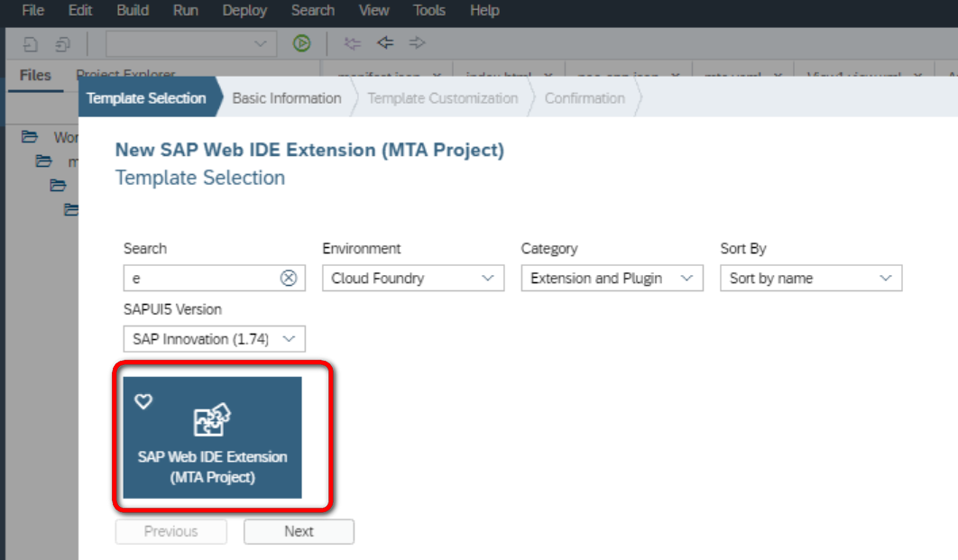Click the Next button
This screenshot has width=958, height=560.
(x=299, y=531)
